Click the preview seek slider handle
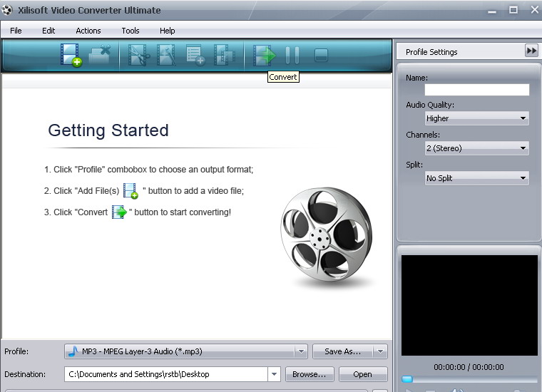Screen dimensions: 542x392 [407, 379]
